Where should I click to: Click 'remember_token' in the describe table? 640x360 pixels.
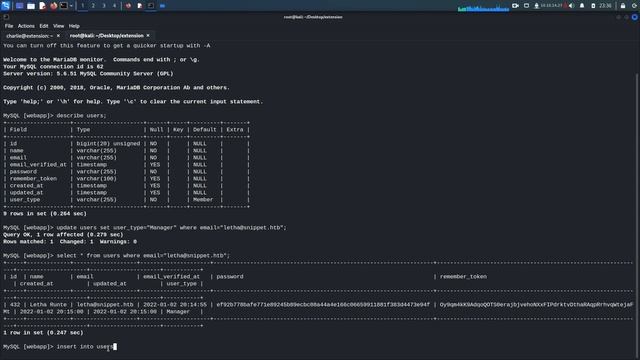[x=33, y=178]
